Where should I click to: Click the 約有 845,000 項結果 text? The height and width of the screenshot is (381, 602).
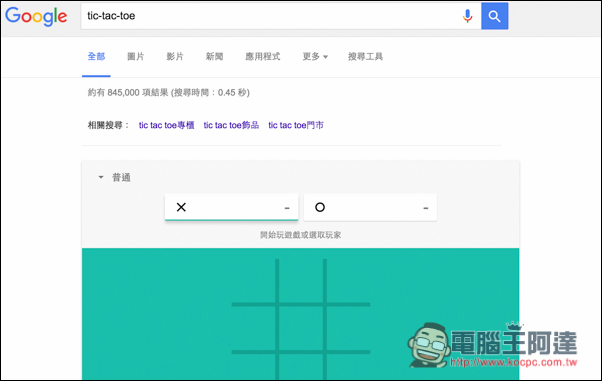pos(128,93)
